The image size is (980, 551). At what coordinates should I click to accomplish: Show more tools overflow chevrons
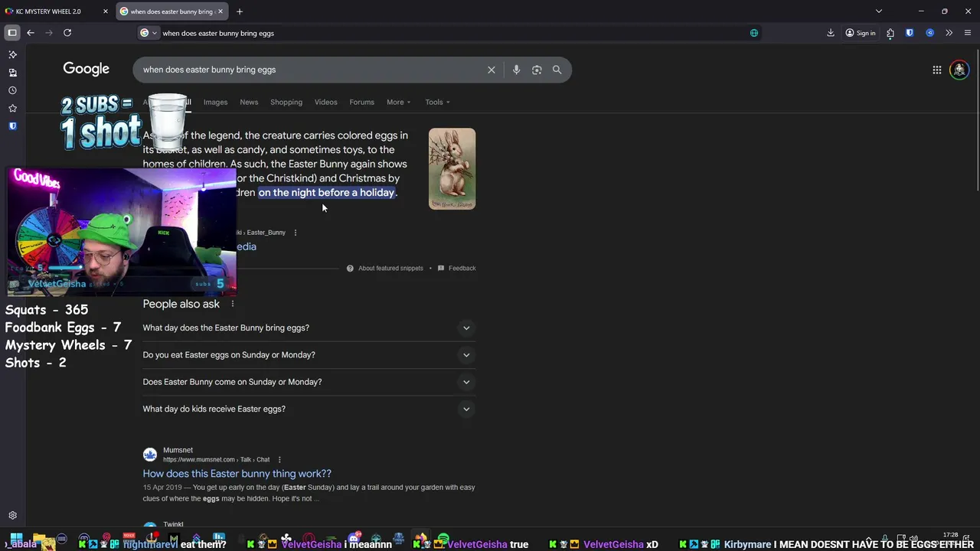click(x=949, y=33)
